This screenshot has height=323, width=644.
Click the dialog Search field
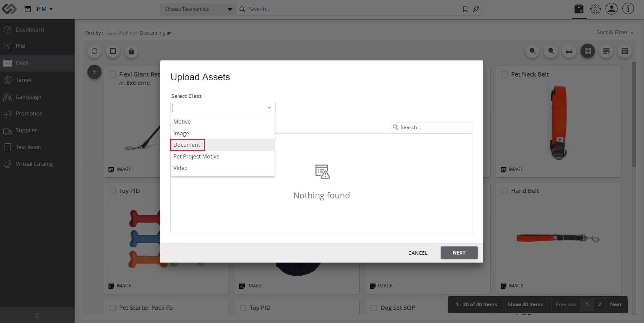tap(432, 127)
